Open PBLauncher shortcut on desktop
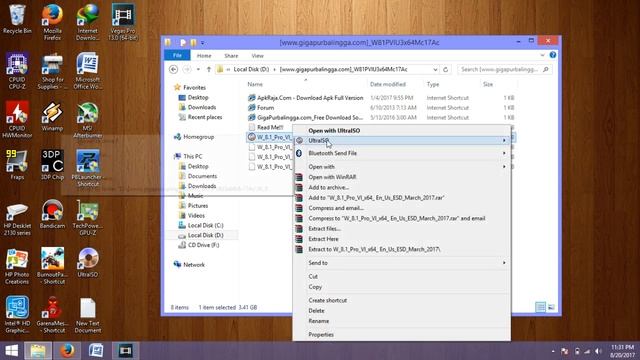 click(x=87, y=168)
